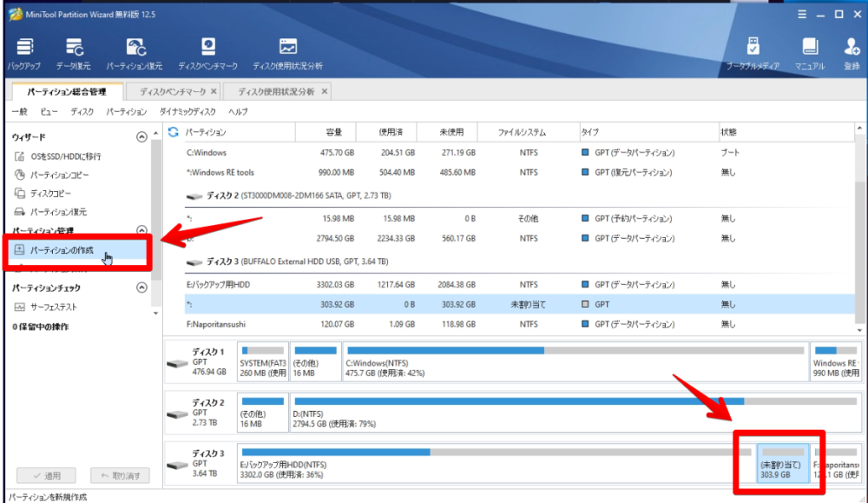This screenshot has width=868, height=503.
Task: Open the ビュー menu
Action: click(x=49, y=112)
